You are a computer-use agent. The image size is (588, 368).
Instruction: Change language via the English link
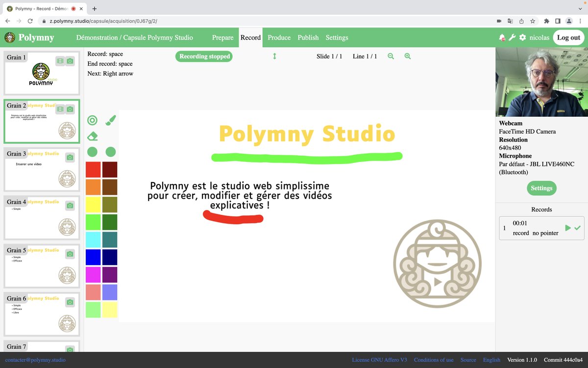click(491, 360)
